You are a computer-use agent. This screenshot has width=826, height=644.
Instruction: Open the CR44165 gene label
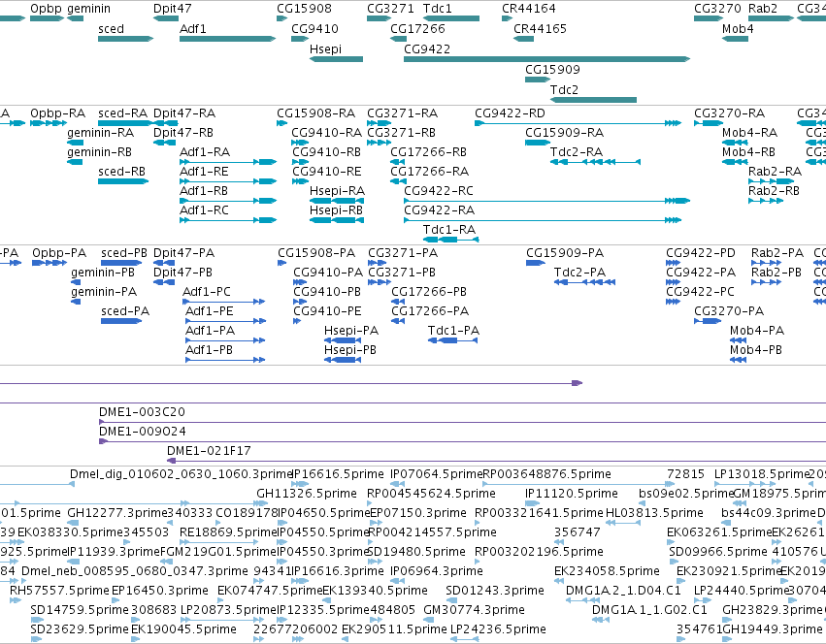tap(540, 28)
